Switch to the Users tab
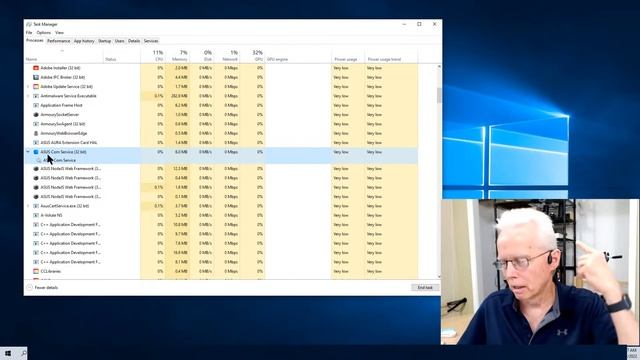This screenshot has height=360, width=640. [120, 41]
